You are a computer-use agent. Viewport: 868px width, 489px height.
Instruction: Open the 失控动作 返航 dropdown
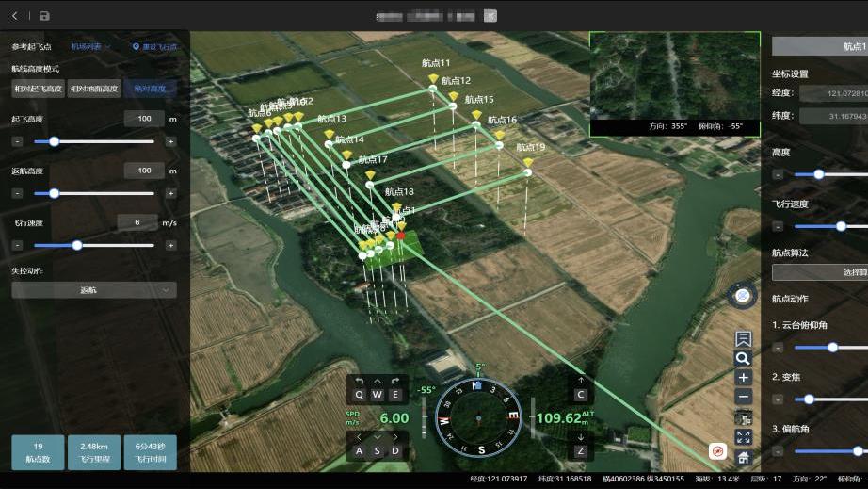pos(94,290)
